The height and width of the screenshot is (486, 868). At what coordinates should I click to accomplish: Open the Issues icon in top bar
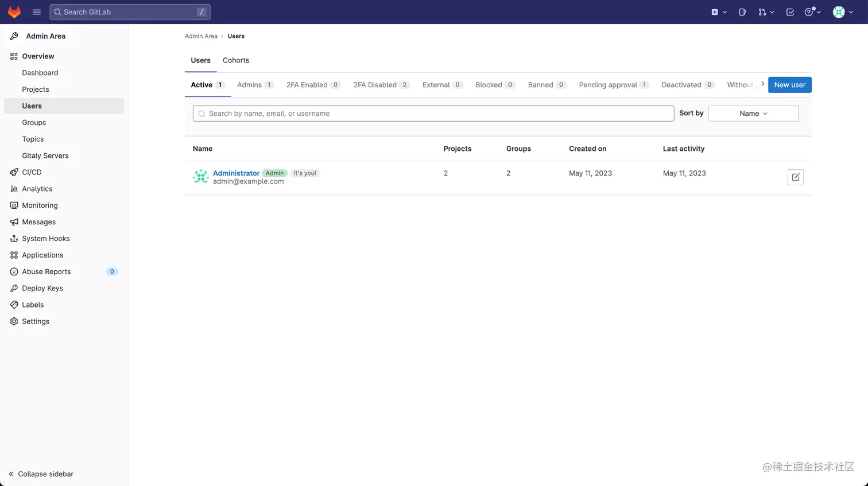[742, 12]
